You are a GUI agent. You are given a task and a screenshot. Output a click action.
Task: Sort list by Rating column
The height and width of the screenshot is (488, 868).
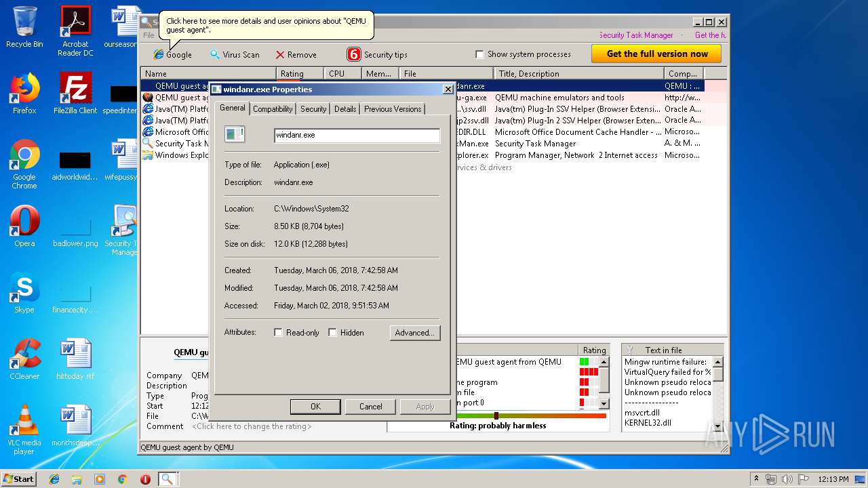(300, 74)
